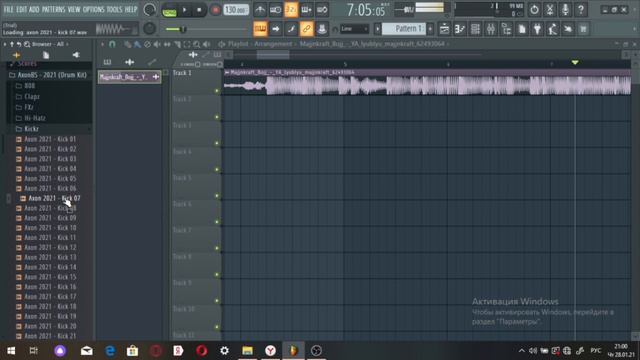Toggle the Browser view icon
This screenshot has height=360, width=640.
pos(507,29)
